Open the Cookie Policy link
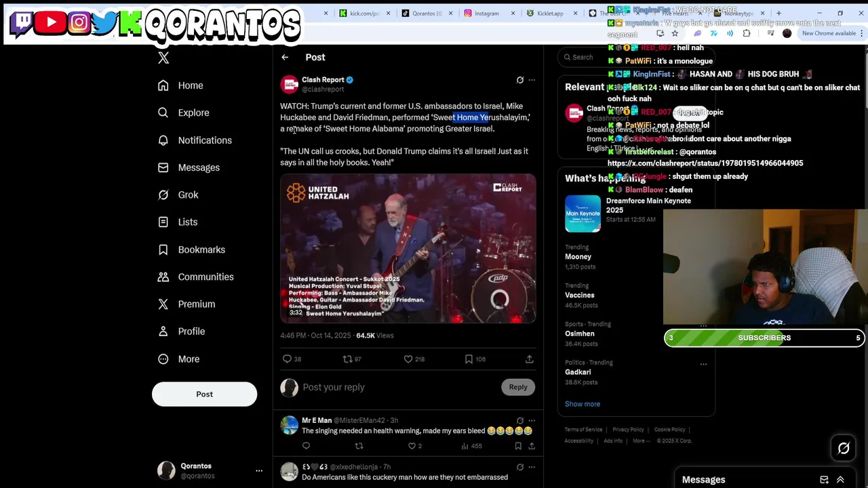The width and height of the screenshot is (868, 488). point(669,430)
